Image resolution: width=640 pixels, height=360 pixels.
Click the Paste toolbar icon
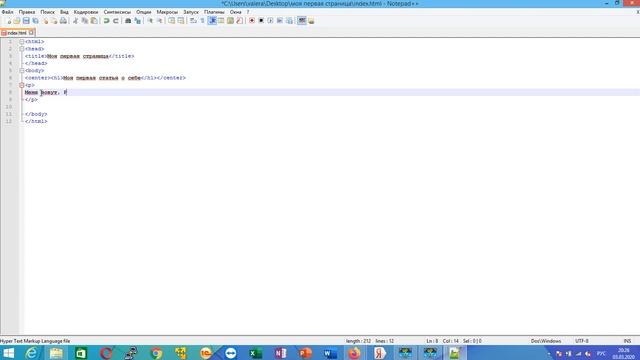coord(94,20)
